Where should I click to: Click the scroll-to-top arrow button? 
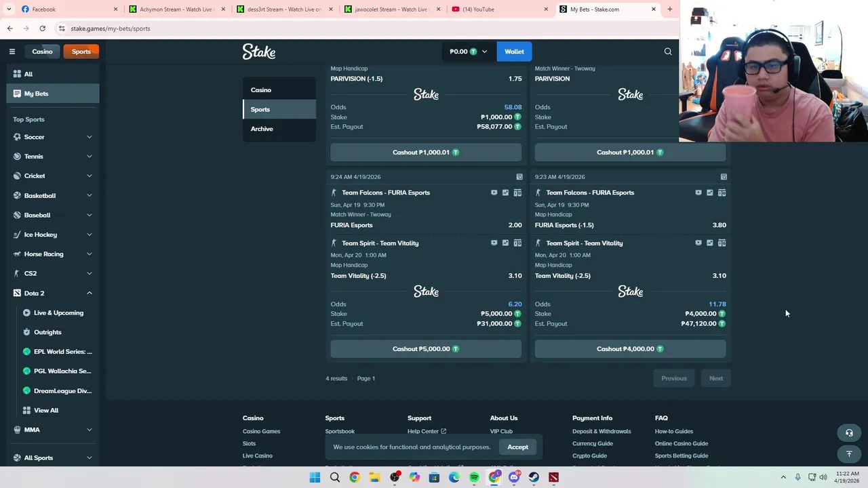pos(849,454)
